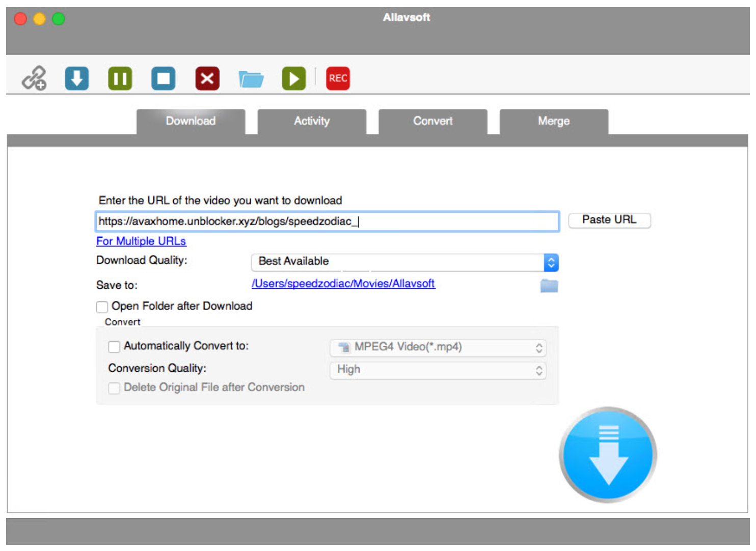Click the blue Download arrow toolbar icon
Viewport: 756px width, 551px height.
(x=77, y=78)
